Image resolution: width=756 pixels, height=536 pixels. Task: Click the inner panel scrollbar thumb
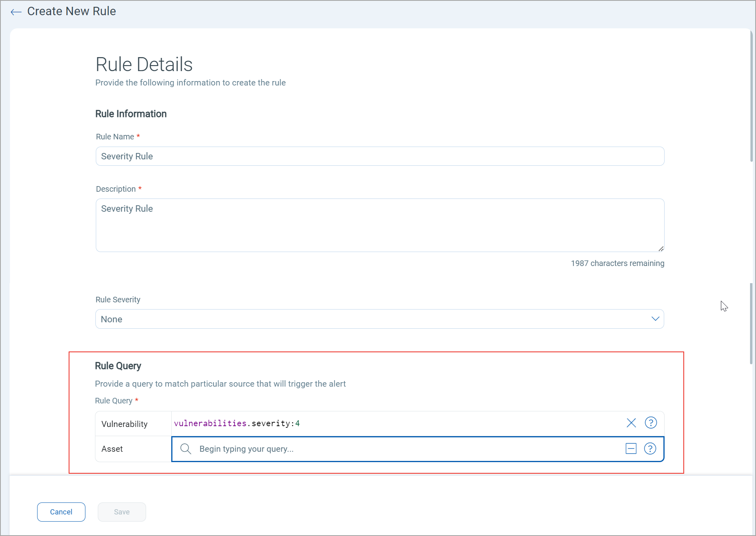click(751, 324)
